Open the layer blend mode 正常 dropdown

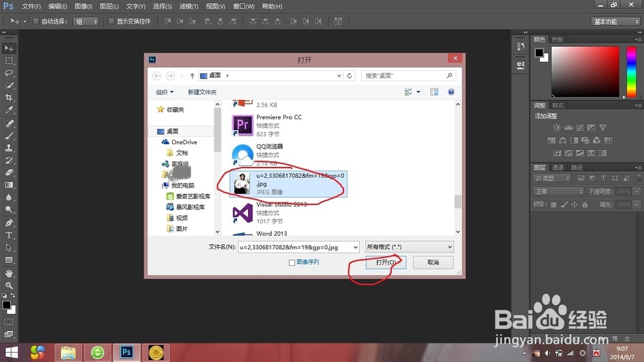coord(558,191)
